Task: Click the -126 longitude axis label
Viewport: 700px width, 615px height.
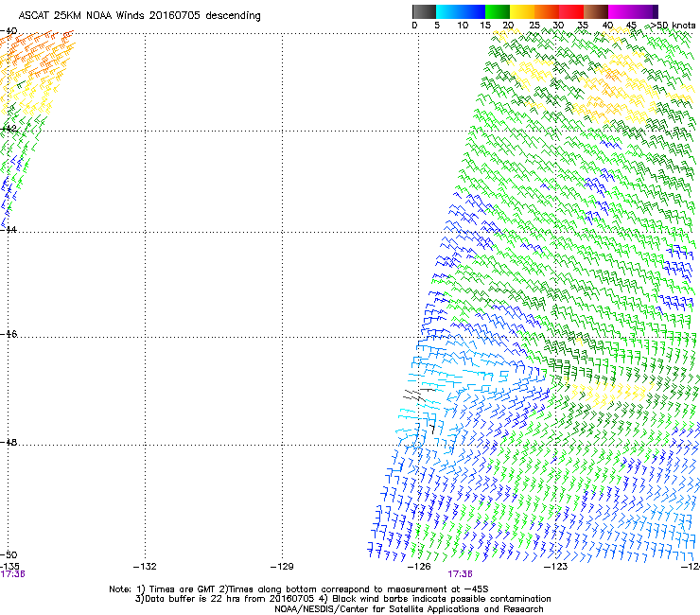Action: (419, 567)
